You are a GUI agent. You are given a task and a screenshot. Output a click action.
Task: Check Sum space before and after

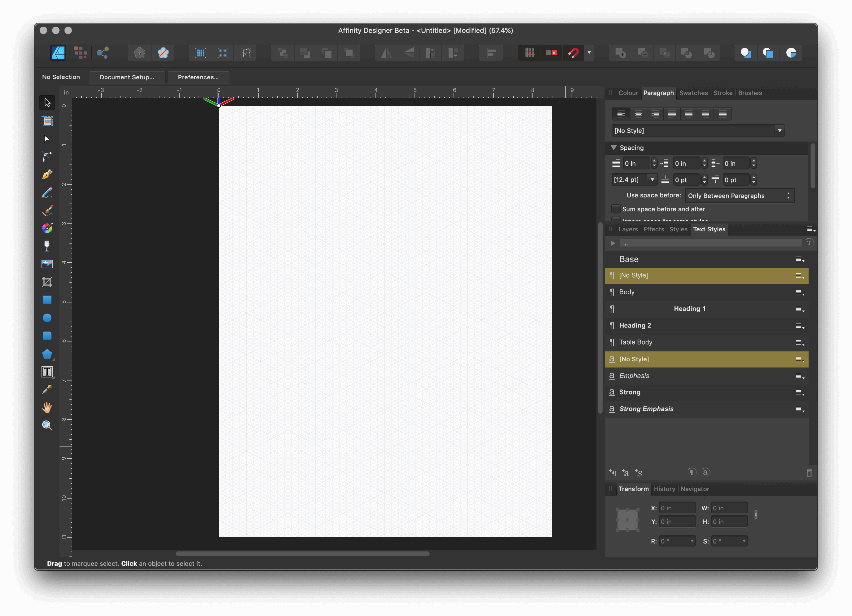click(x=615, y=209)
